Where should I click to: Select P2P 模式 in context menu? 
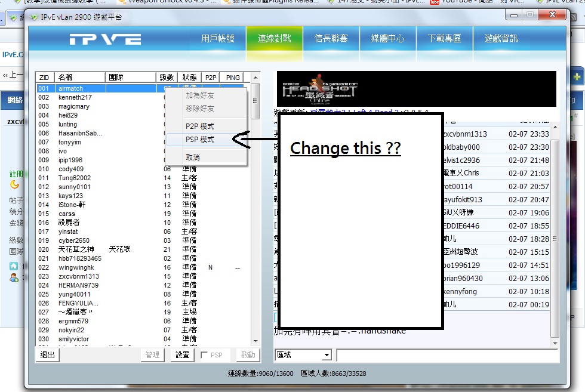(205, 126)
